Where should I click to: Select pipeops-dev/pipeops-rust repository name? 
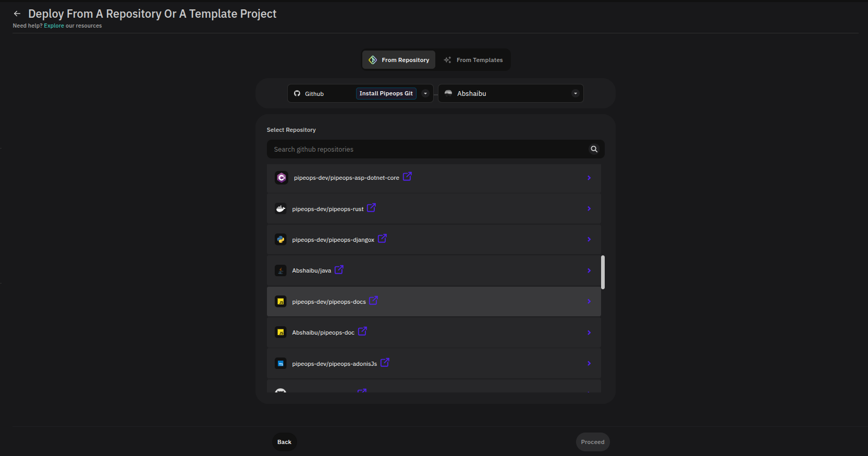328,209
